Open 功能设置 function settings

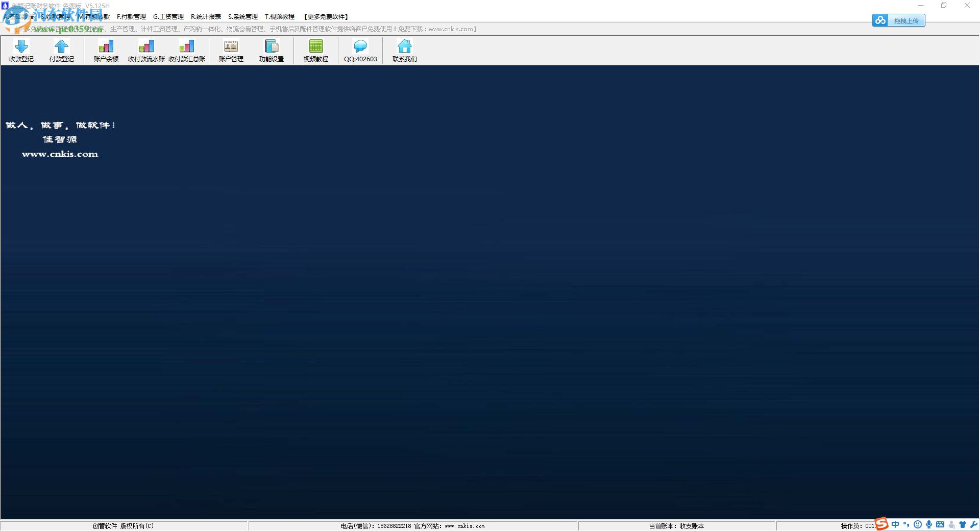coord(272,51)
